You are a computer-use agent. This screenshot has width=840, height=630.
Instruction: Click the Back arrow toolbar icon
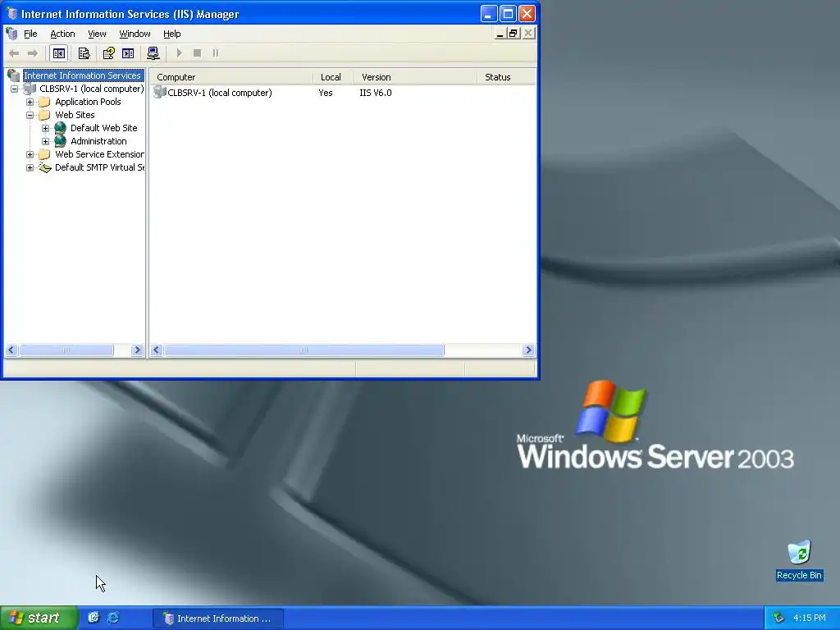click(x=14, y=53)
